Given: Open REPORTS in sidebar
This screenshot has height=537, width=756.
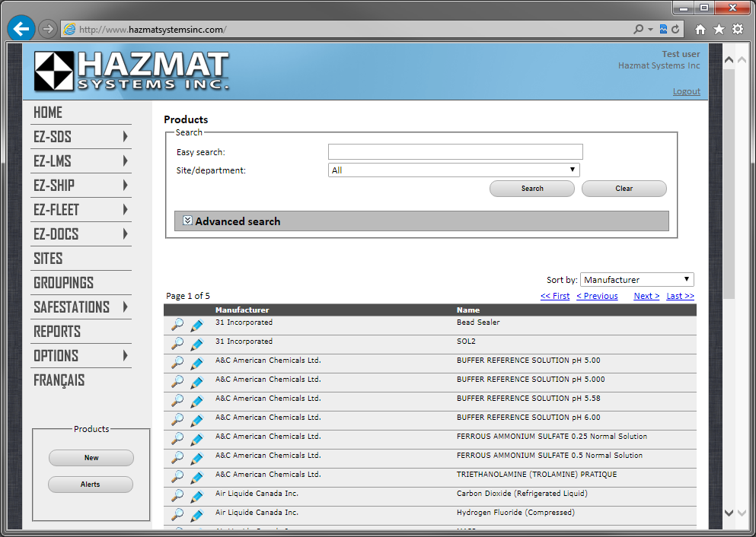Looking at the screenshot, I should tap(57, 332).
